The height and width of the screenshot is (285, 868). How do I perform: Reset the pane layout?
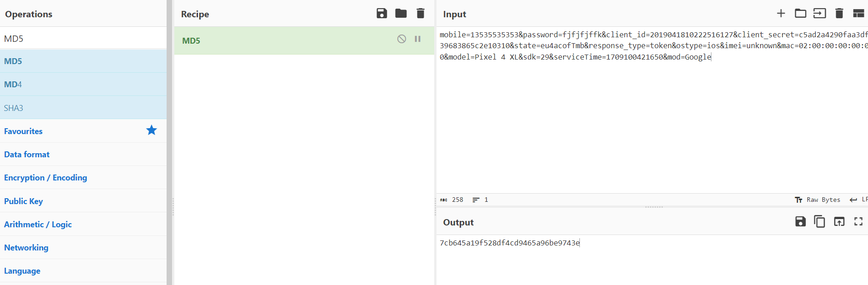[x=858, y=14]
